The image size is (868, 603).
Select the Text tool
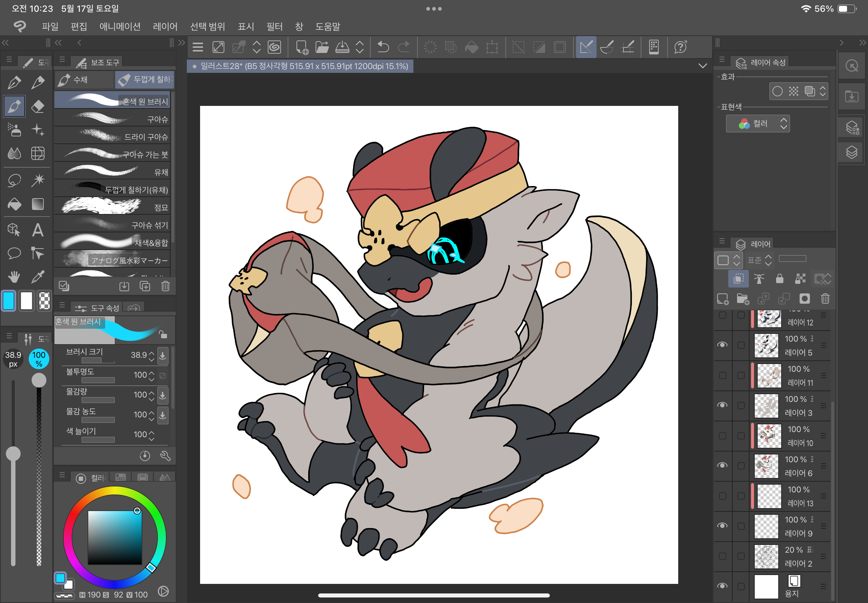point(38,230)
